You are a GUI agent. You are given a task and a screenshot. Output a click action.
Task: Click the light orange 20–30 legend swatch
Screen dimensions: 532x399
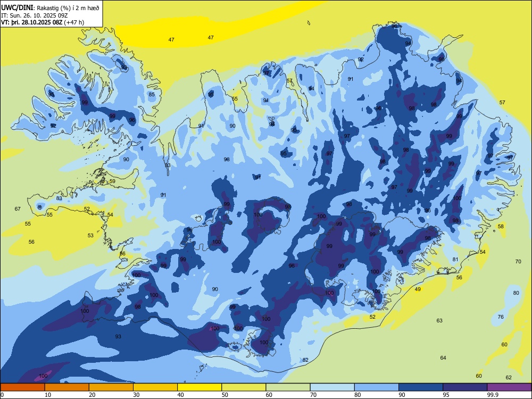[x=111, y=387]
